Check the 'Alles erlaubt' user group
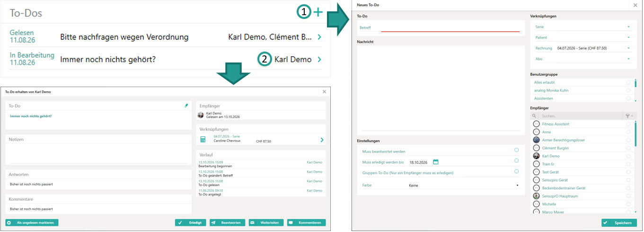Image resolution: width=644 pixels, height=232 pixels. click(628, 82)
